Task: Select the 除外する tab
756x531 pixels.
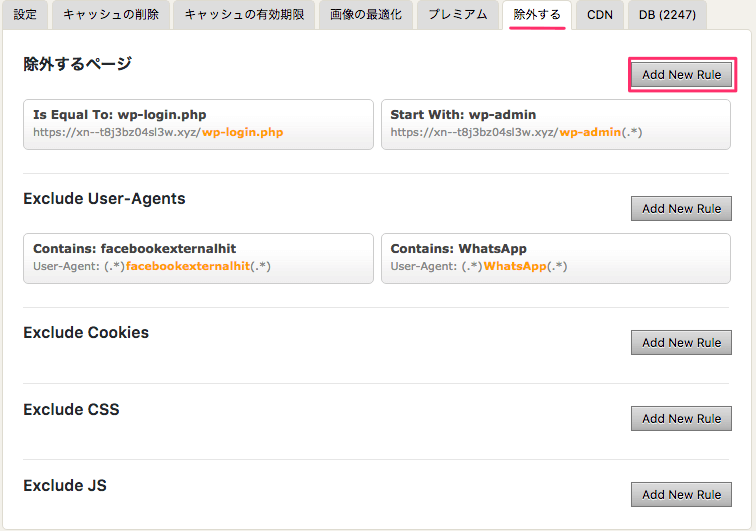Action: [x=537, y=15]
